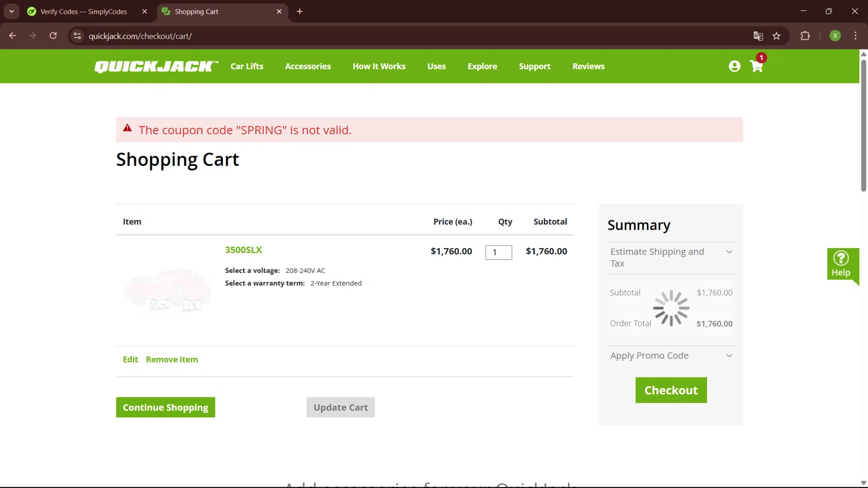Open the Uses menu
Image resolution: width=868 pixels, height=488 pixels.
coord(436,66)
